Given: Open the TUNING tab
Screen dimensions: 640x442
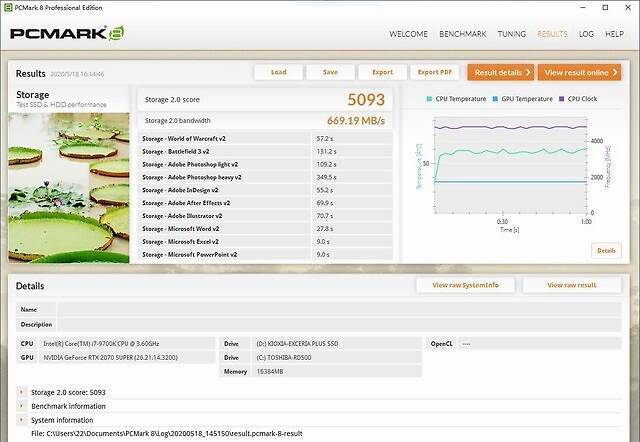Looking at the screenshot, I should click(512, 34).
